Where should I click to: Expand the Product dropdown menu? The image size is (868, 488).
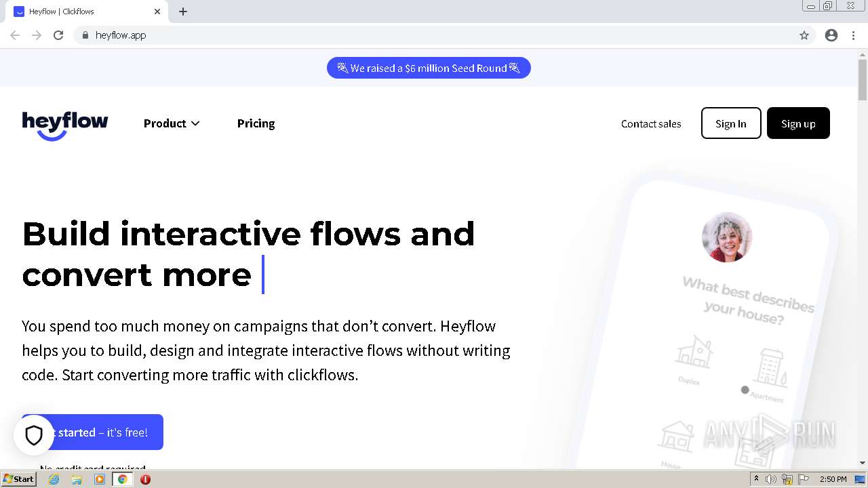pyautogui.click(x=172, y=123)
